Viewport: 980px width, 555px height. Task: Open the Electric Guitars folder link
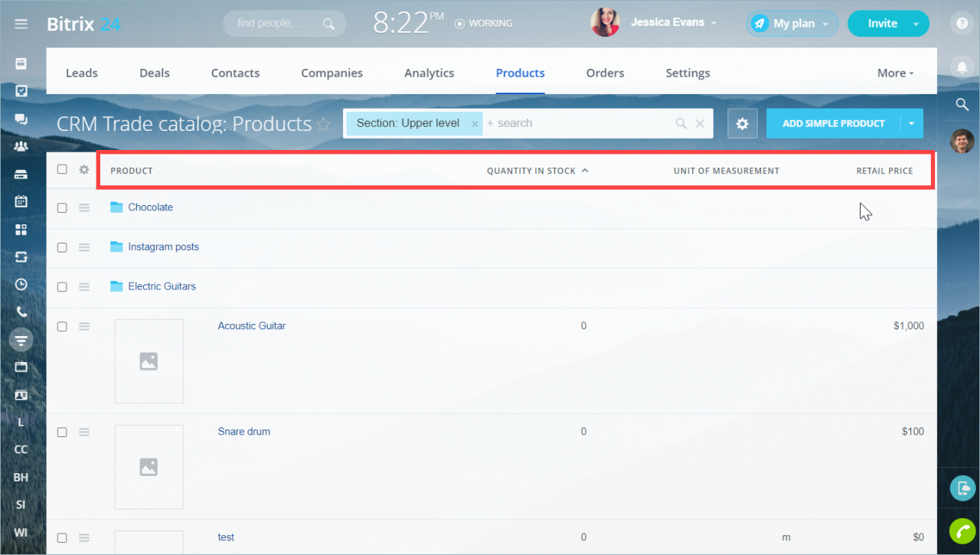pos(162,286)
